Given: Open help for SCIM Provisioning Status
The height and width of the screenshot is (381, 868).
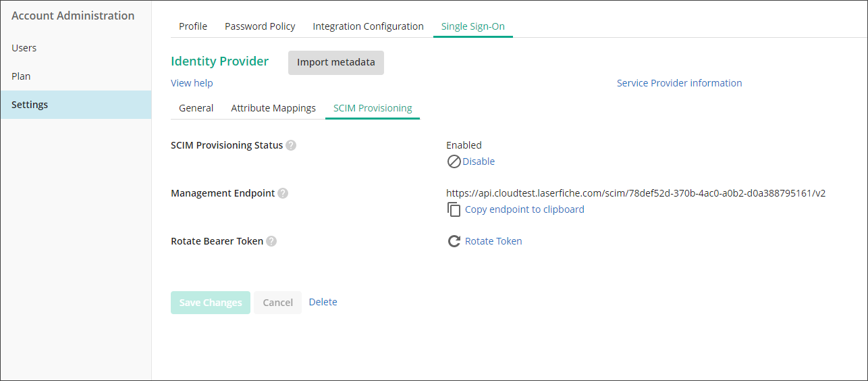Looking at the screenshot, I should (x=291, y=145).
